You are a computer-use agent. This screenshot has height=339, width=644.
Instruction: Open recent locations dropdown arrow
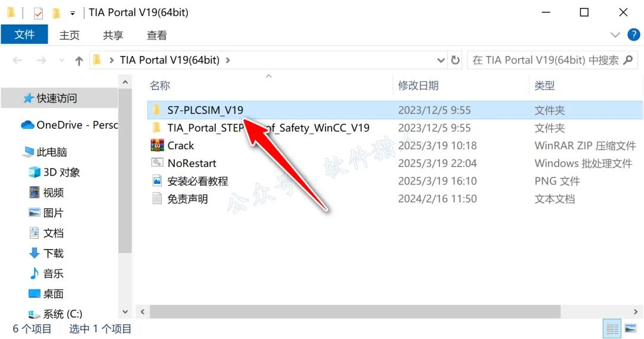[61, 61]
